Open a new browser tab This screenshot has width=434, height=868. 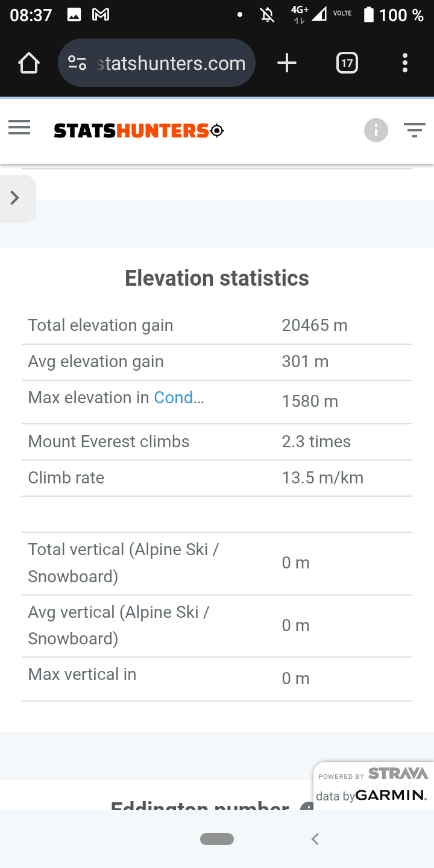tap(287, 63)
